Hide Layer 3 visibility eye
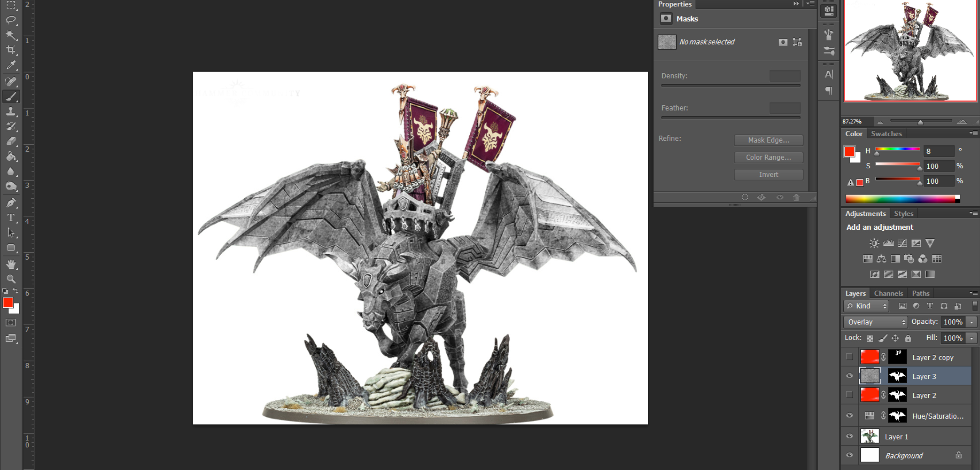This screenshot has height=470, width=980. [x=849, y=376]
